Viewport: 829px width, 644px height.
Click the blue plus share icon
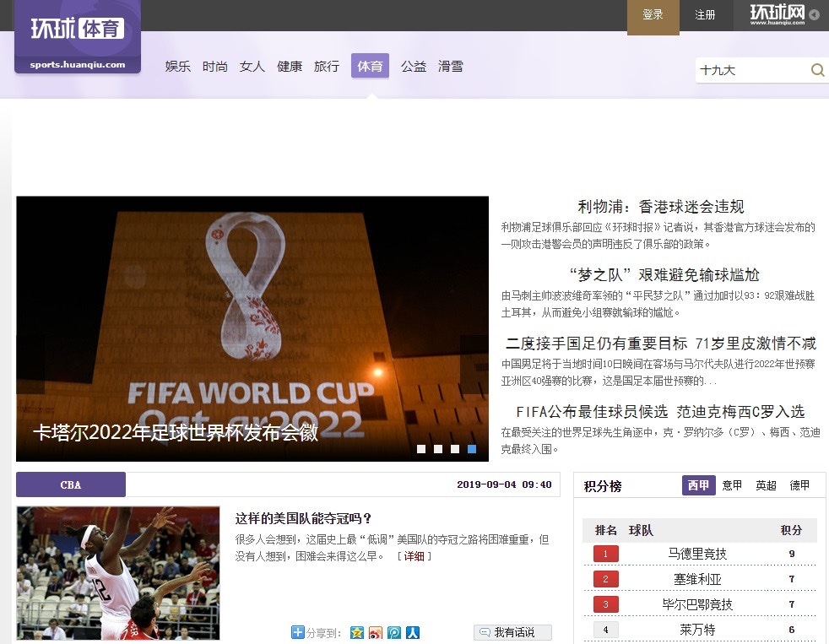click(x=297, y=632)
